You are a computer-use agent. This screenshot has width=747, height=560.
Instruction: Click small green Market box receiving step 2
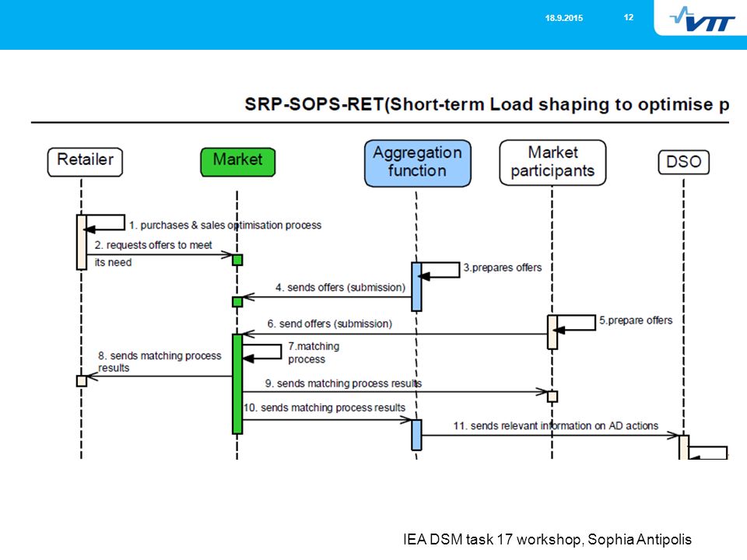click(237, 260)
